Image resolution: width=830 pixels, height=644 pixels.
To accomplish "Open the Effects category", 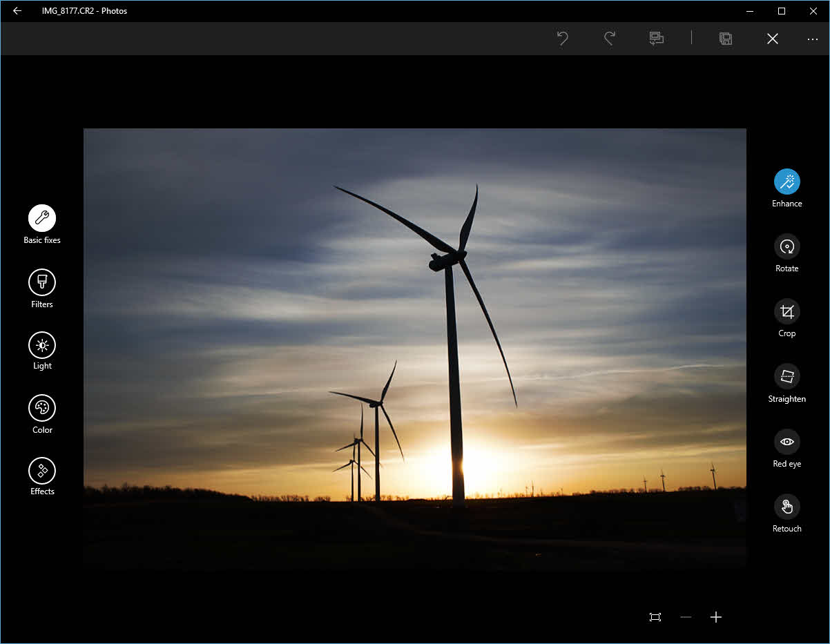I will [x=42, y=471].
